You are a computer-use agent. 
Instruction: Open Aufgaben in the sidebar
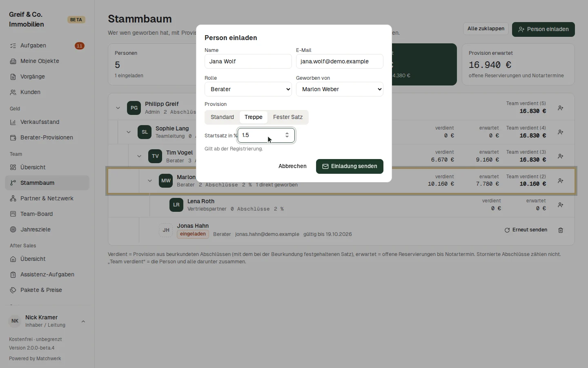coord(47,45)
